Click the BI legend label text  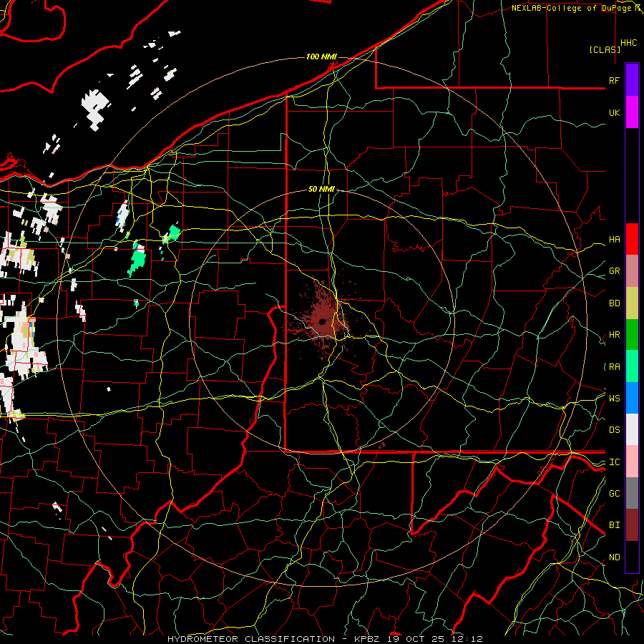pos(615,525)
